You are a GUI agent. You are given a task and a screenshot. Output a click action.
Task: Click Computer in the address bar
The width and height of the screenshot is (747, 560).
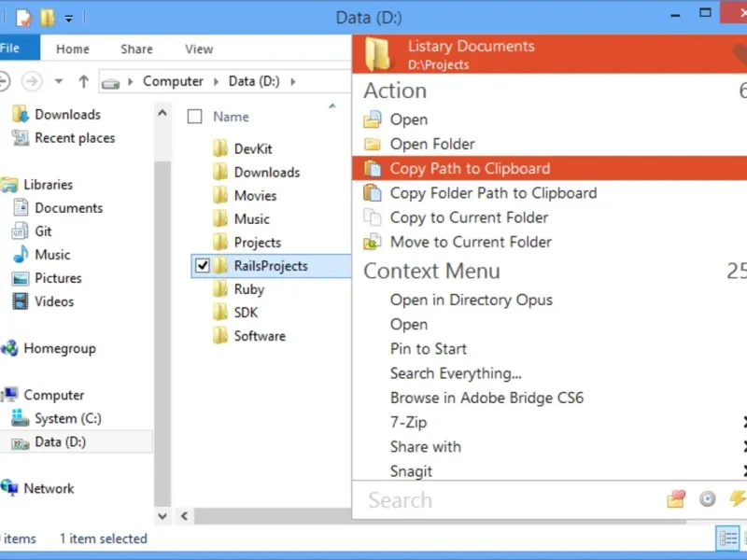click(x=173, y=81)
